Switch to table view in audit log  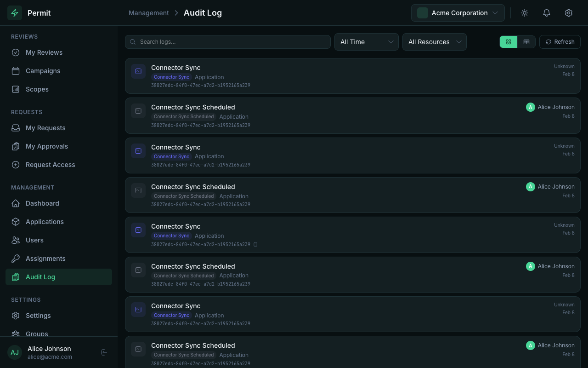coord(526,42)
